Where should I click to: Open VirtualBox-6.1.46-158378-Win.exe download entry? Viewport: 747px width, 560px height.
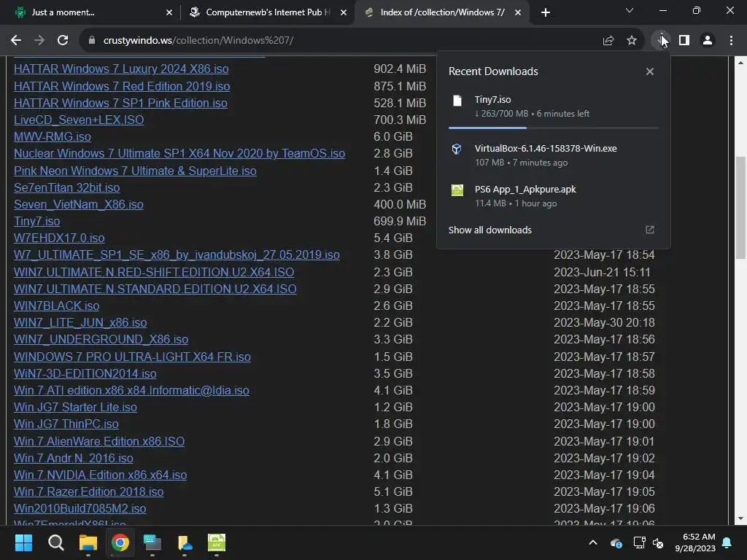click(x=553, y=155)
